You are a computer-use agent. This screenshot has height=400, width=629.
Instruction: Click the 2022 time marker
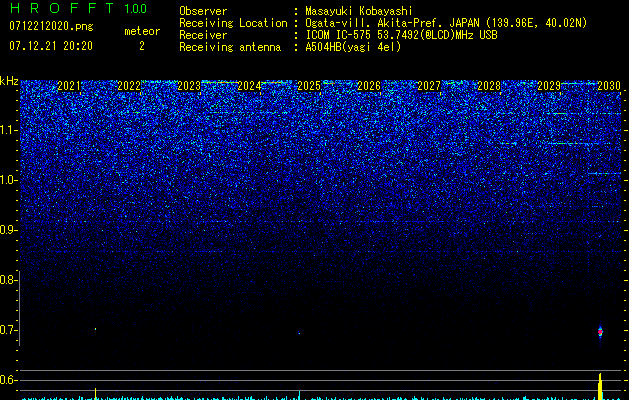point(129,86)
